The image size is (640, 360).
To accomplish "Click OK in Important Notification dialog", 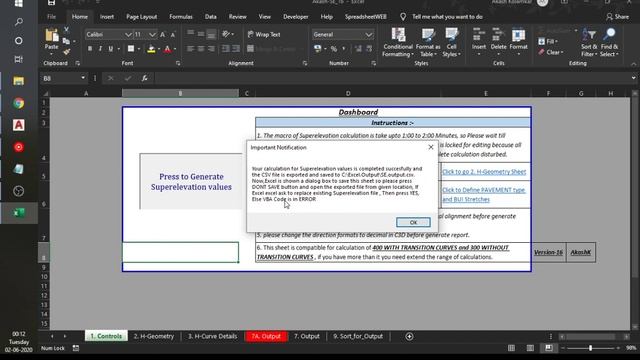I will pyautogui.click(x=413, y=222).
